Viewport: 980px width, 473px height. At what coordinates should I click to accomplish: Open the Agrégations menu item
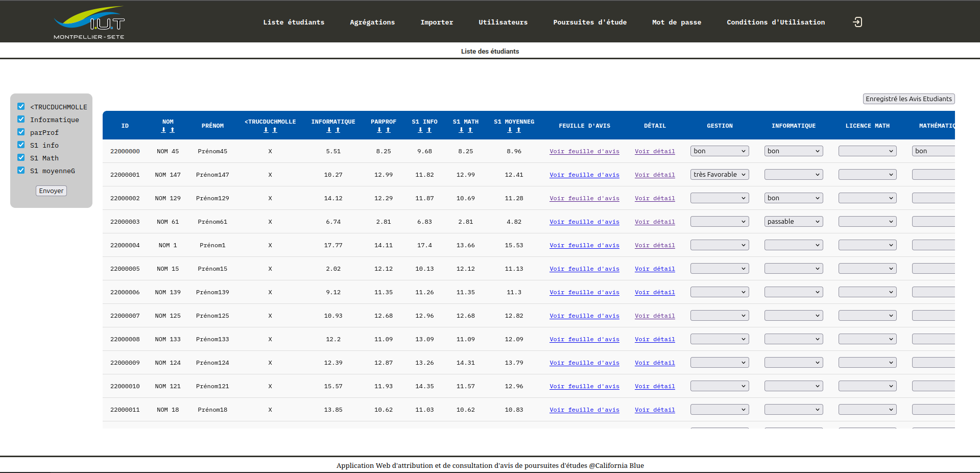372,22
